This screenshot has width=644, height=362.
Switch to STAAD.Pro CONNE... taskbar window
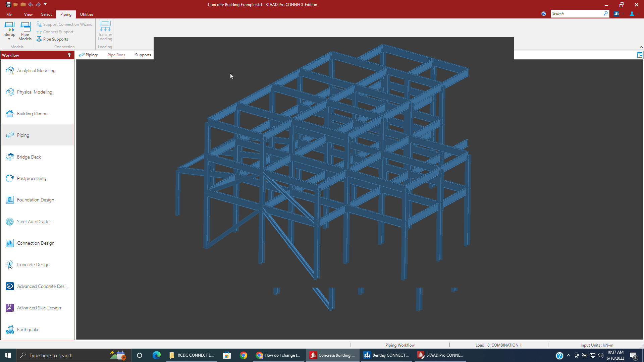[440, 355]
